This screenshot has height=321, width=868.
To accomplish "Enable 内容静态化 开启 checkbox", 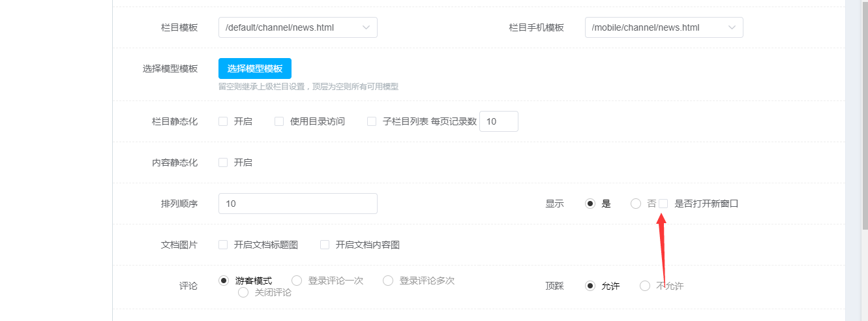I will coord(223,162).
